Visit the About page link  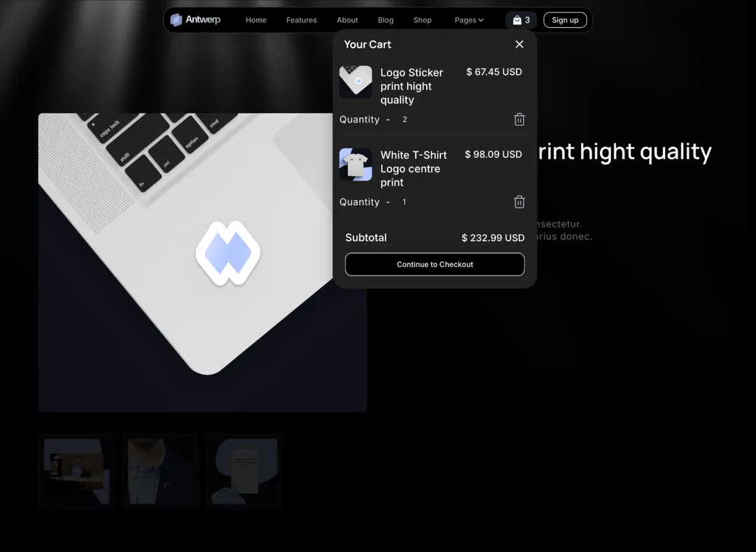pos(346,20)
